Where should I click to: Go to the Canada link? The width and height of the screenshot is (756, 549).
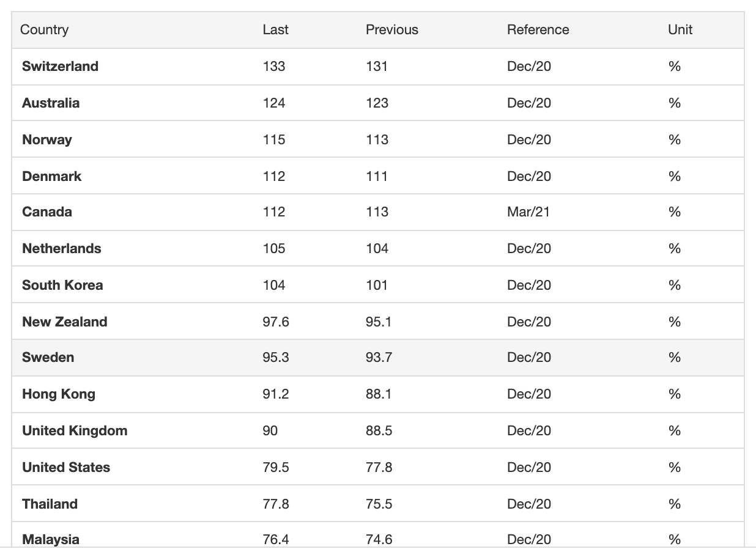tap(47, 212)
